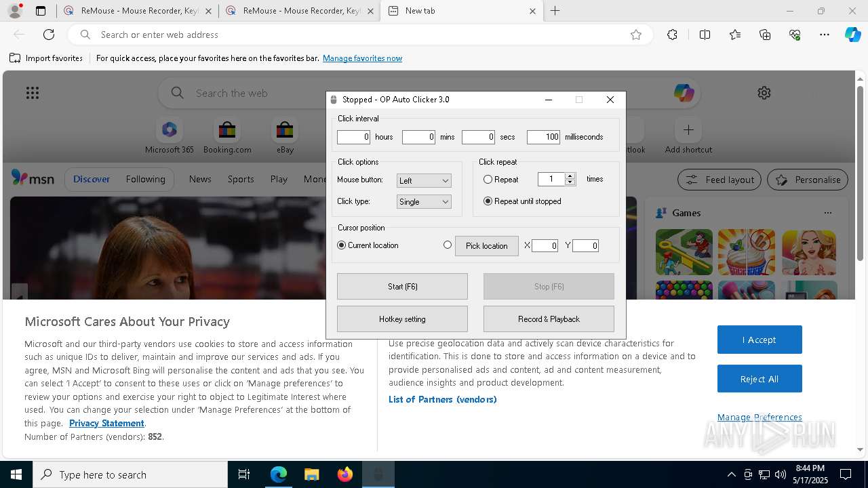Show hidden tray icons chevron
The width and height of the screenshot is (868, 488).
pos(731,474)
